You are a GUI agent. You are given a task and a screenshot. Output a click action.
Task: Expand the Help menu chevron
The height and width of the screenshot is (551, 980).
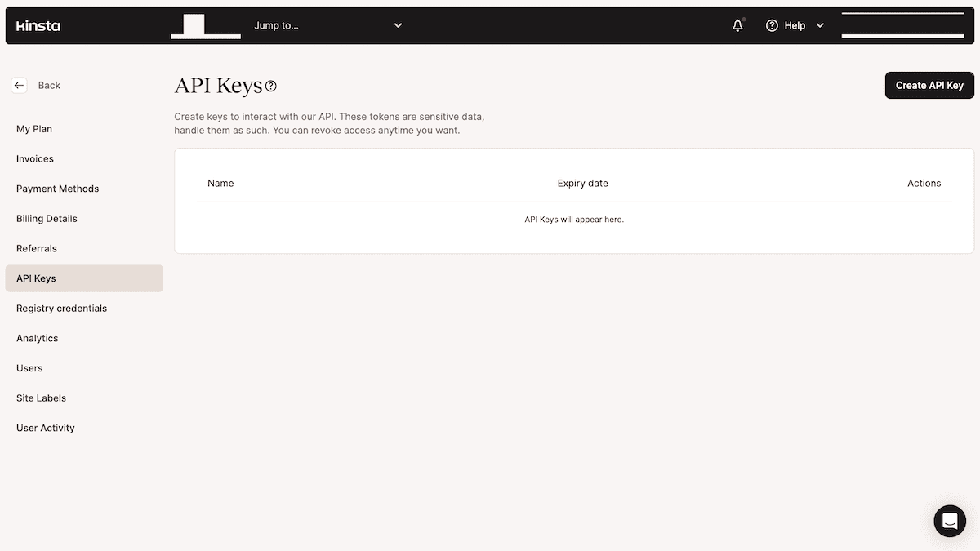click(x=820, y=25)
